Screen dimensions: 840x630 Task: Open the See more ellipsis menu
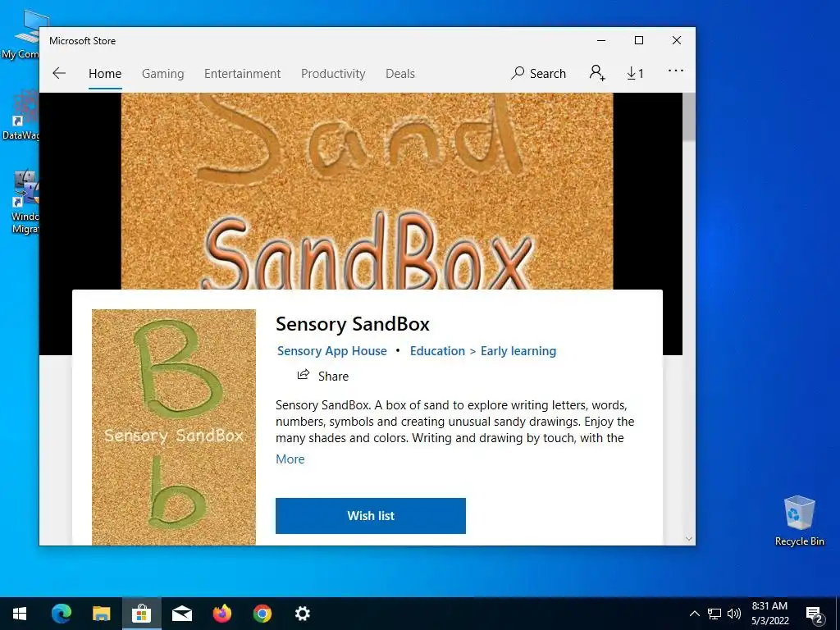click(676, 71)
